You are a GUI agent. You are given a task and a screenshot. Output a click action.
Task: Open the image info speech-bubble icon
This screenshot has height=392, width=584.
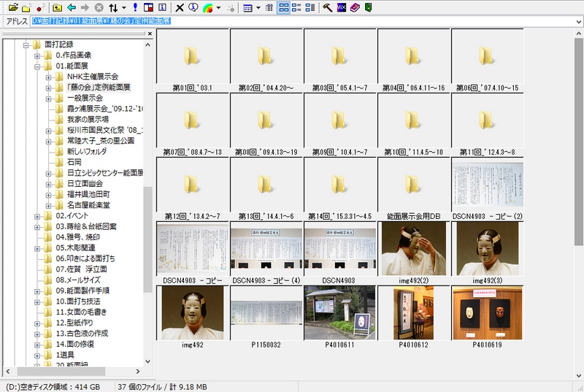(x=193, y=7)
